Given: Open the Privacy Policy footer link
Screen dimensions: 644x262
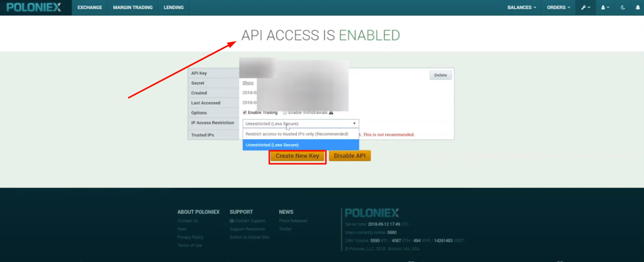Looking at the screenshot, I should pos(190,238).
